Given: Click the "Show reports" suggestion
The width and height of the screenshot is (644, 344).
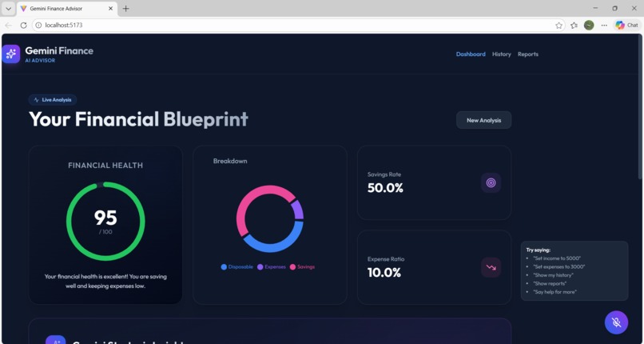Looking at the screenshot, I should pyautogui.click(x=550, y=283).
